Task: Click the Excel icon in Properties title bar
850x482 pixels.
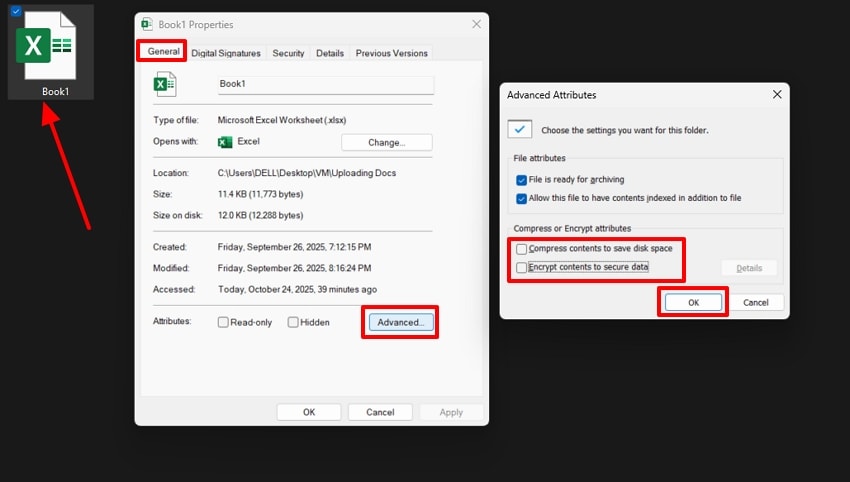Action: 147,24
